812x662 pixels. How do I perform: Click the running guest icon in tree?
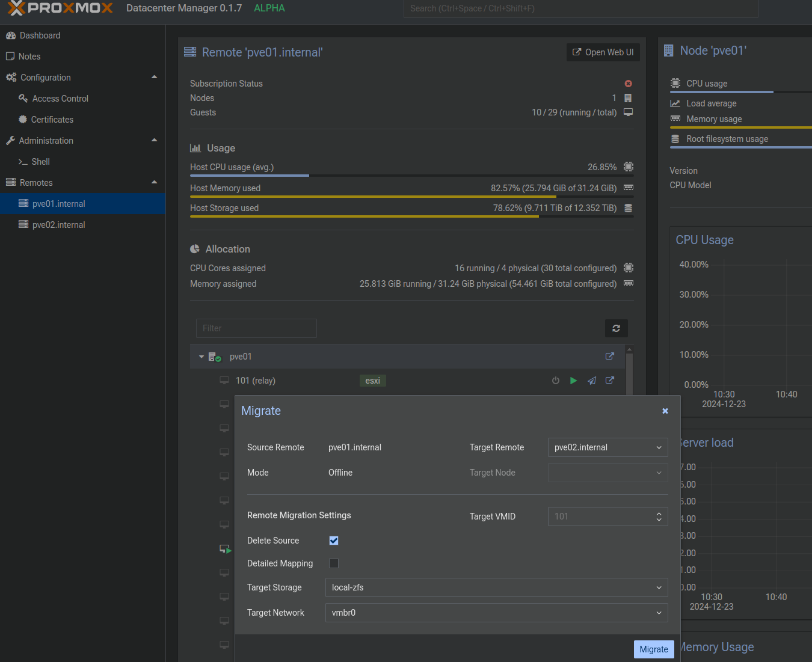[226, 549]
